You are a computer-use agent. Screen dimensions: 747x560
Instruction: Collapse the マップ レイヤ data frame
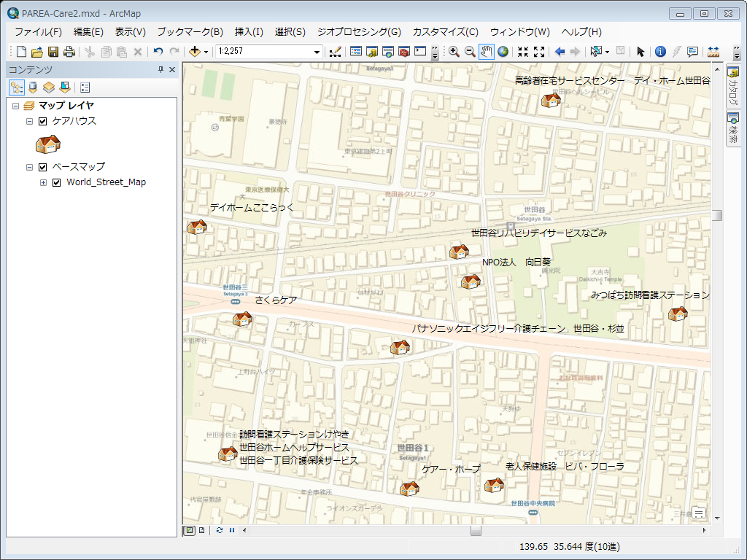point(16,106)
